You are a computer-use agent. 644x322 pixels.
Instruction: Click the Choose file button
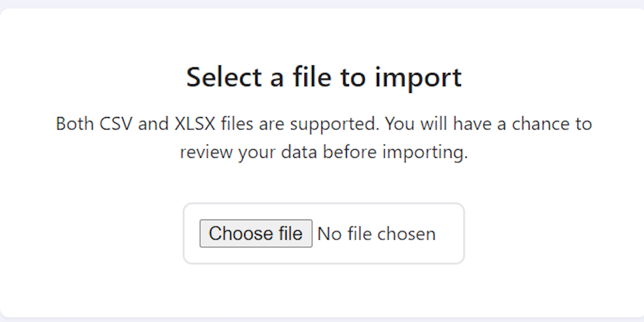point(255,233)
